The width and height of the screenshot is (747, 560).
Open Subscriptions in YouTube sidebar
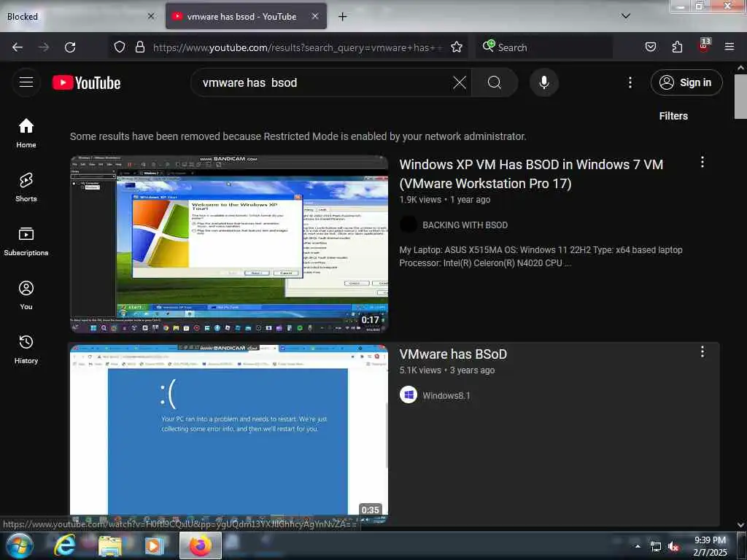(x=26, y=241)
